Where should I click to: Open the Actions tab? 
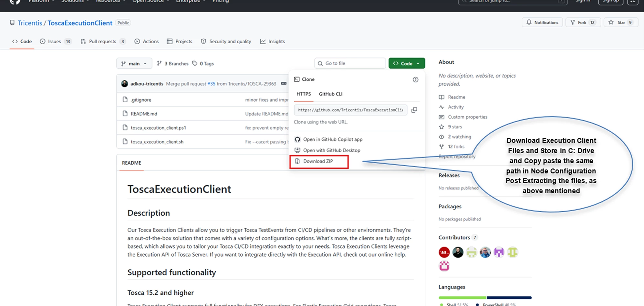point(147,41)
